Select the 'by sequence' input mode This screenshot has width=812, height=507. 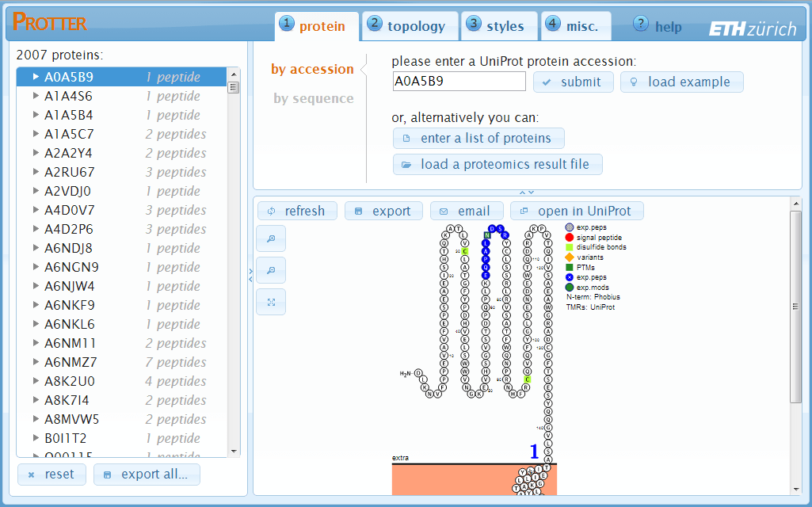(314, 98)
